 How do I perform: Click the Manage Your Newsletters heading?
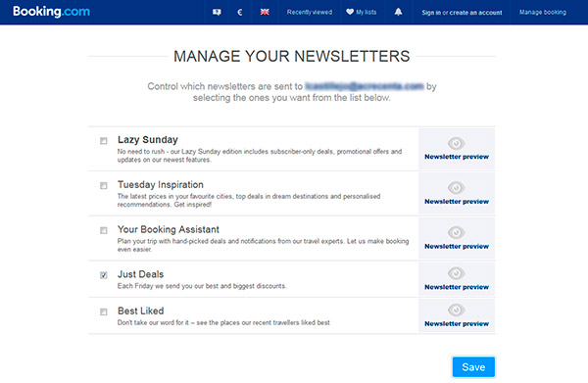(x=292, y=57)
